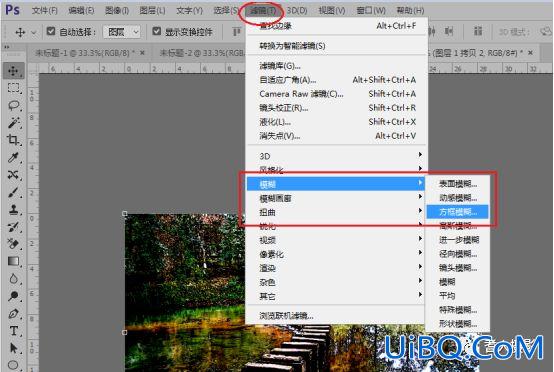The image size is (554, 372).
Task: Expand the 其它 submenu
Action: (x=336, y=296)
